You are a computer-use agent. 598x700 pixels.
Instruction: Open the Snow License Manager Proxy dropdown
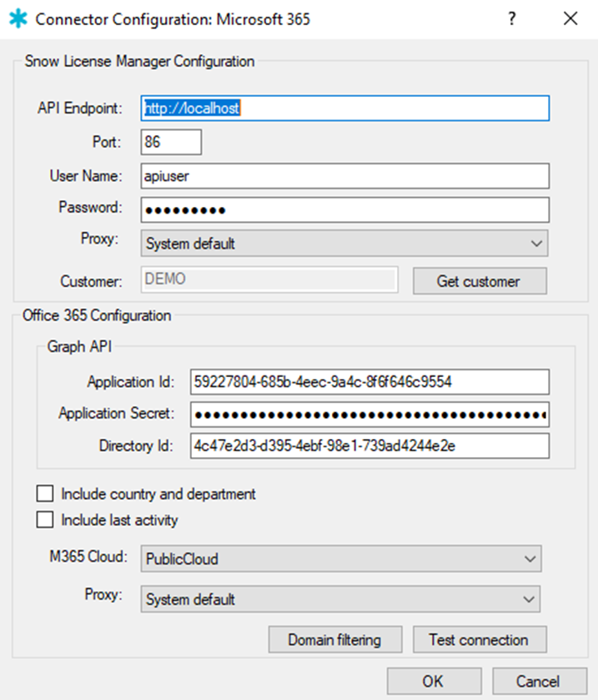click(x=344, y=244)
